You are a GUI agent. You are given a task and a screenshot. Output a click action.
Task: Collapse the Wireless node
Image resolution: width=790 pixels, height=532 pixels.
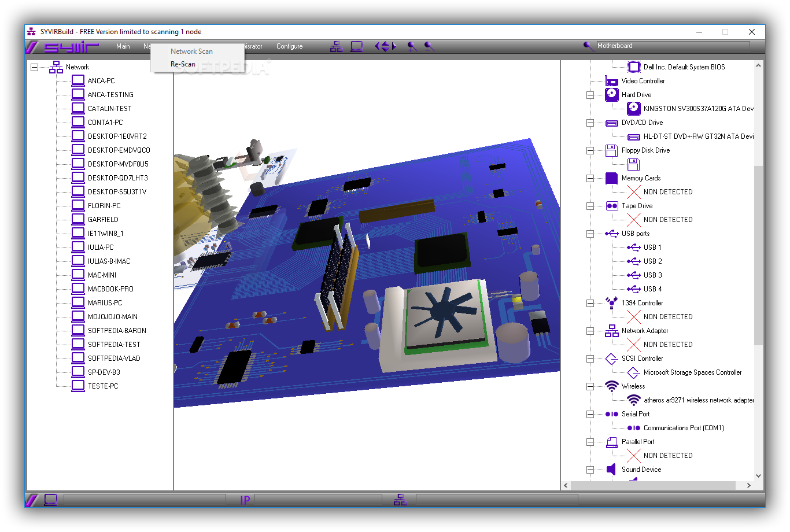click(x=590, y=386)
